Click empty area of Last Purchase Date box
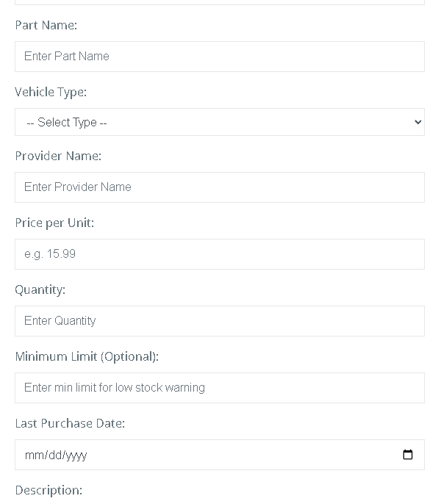 (245, 455)
